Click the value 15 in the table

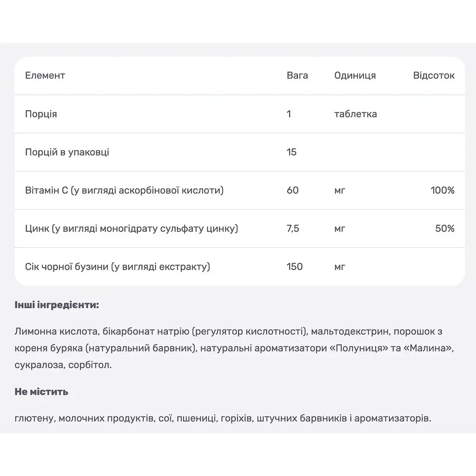pyautogui.click(x=291, y=152)
